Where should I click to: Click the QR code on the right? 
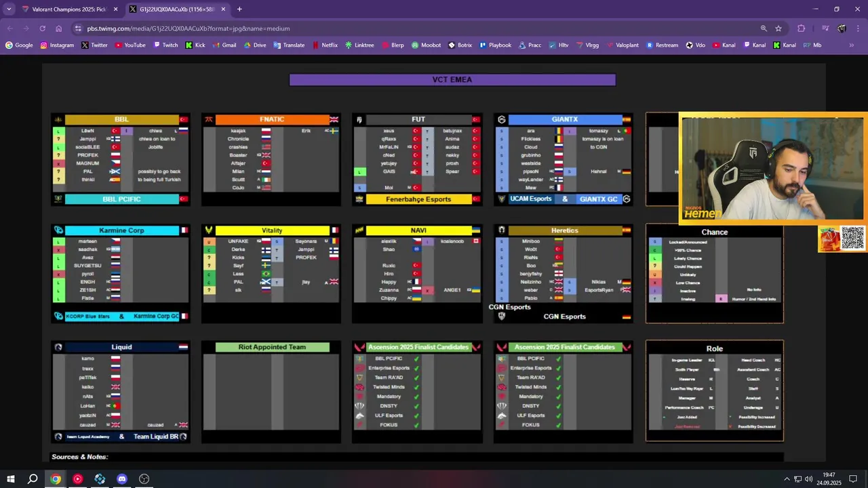click(853, 239)
